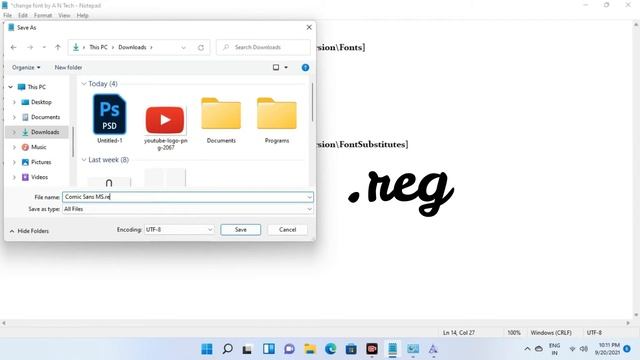Open Notepad File menu
This screenshot has width=640, height=360.
pos(7,16)
